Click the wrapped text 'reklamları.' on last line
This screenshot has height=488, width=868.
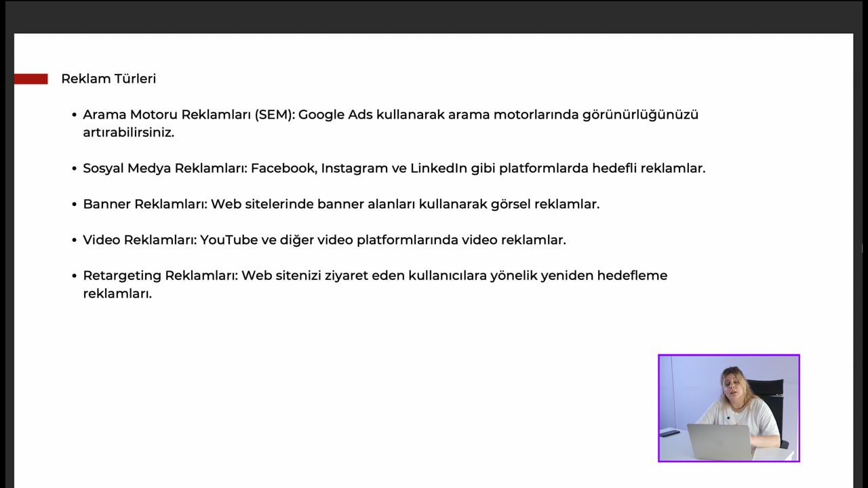(x=117, y=294)
